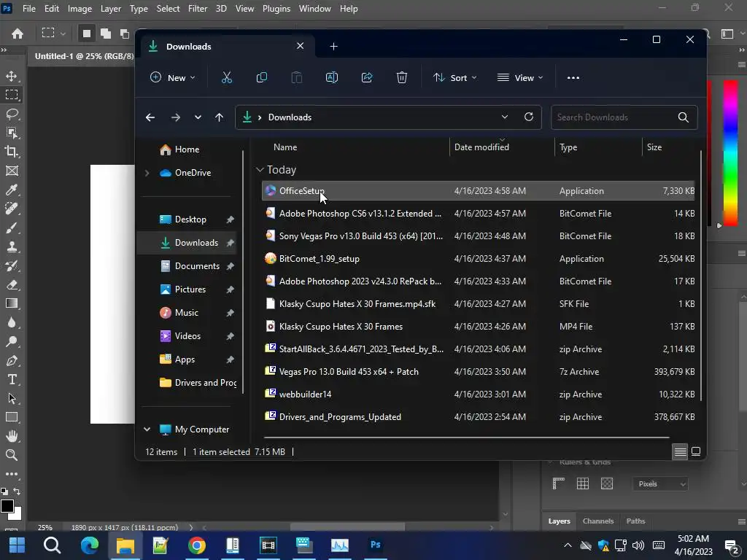Open Pictures in navigation pane

pos(190,289)
